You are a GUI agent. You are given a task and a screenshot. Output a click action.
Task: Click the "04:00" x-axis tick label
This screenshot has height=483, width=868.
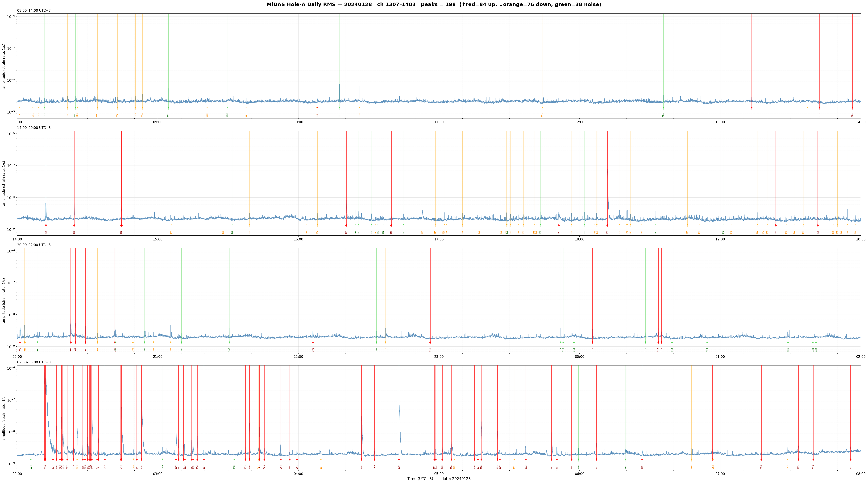[x=298, y=474]
